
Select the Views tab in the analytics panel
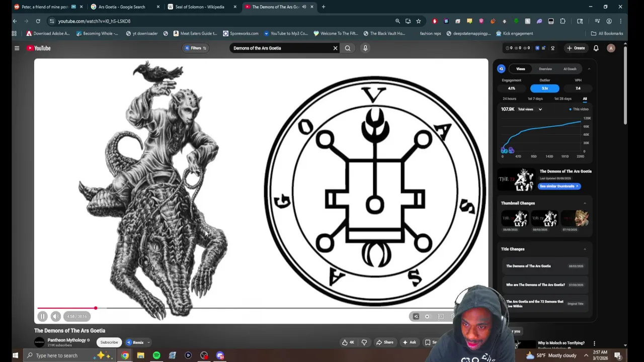pyautogui.click(x=520, y=69)
